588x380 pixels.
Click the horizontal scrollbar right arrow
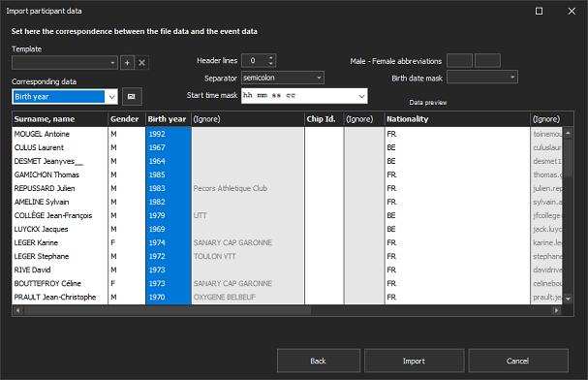[x=556, y=310]
